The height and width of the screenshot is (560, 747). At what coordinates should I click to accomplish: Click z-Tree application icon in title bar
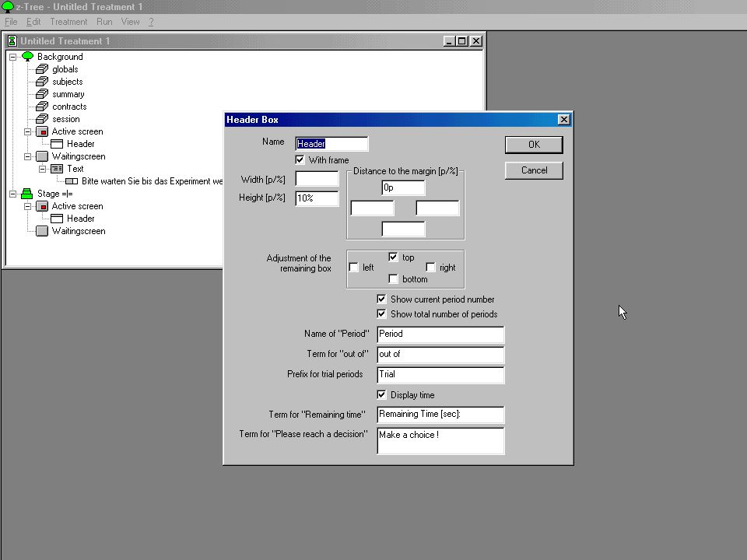pos(8,7)
